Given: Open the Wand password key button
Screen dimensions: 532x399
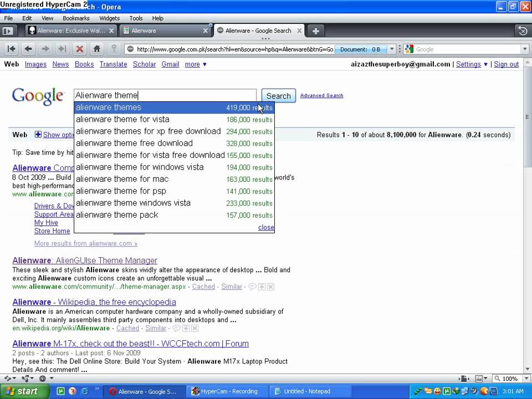Looking at the screenshot, I should click(x=114, y=49).
